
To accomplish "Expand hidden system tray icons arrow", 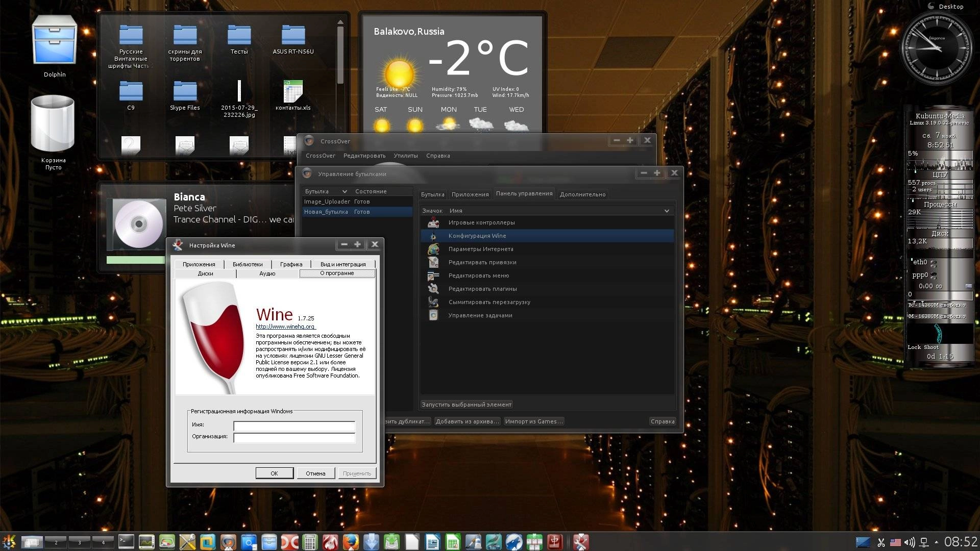I will click(x=936, y=542).
